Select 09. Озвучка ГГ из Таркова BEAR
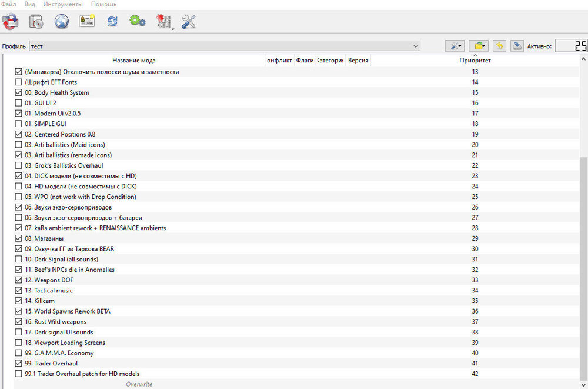588x389 pixels. click(x=69, y=249)
